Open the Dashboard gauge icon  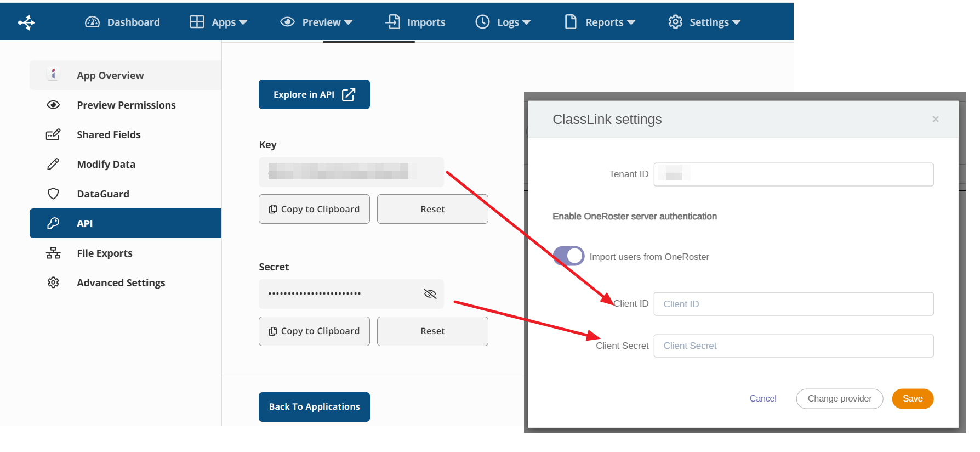(x=92, y=22)
